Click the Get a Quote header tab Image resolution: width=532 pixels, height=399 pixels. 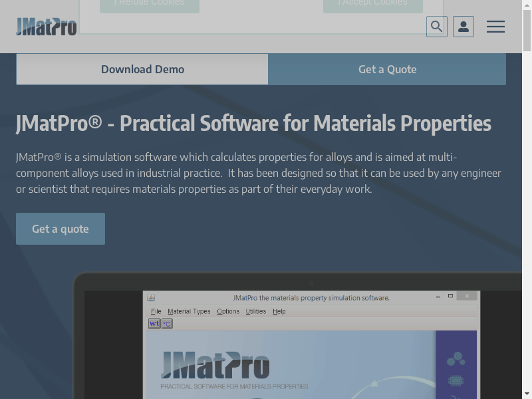pos(387,69)
